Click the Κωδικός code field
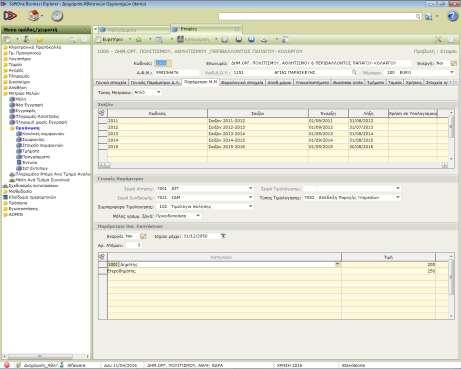The image size is (461, 369). coord(163,63)
